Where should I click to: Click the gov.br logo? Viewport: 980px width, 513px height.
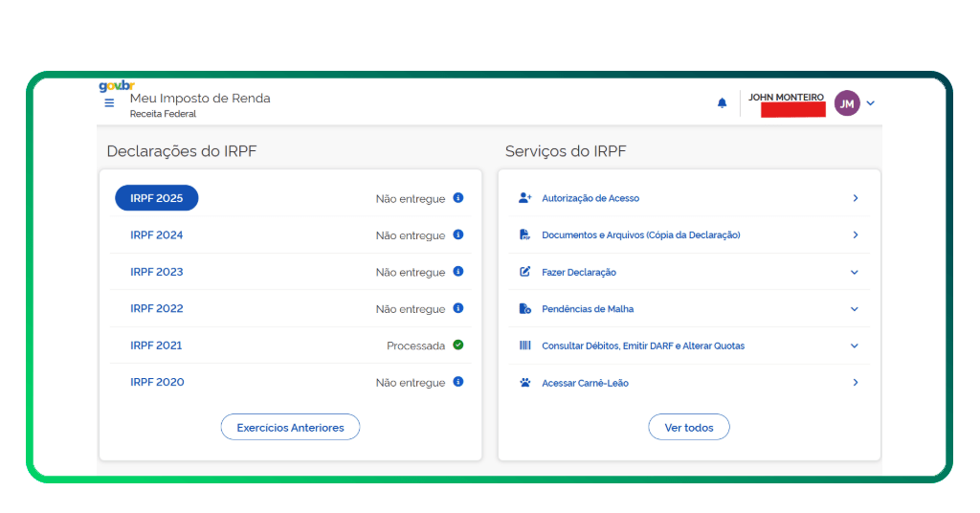[x=117, y=86]
